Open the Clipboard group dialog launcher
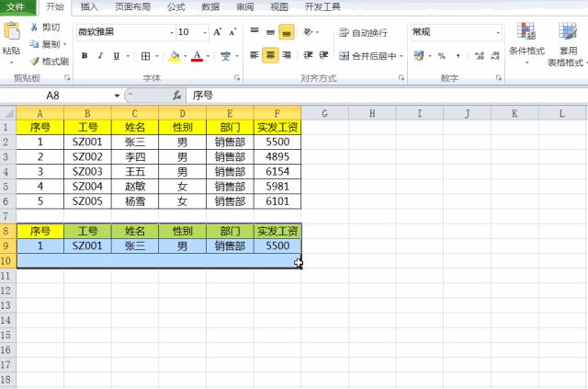Viewport: 588px width, 389px height. pos(67,78)
